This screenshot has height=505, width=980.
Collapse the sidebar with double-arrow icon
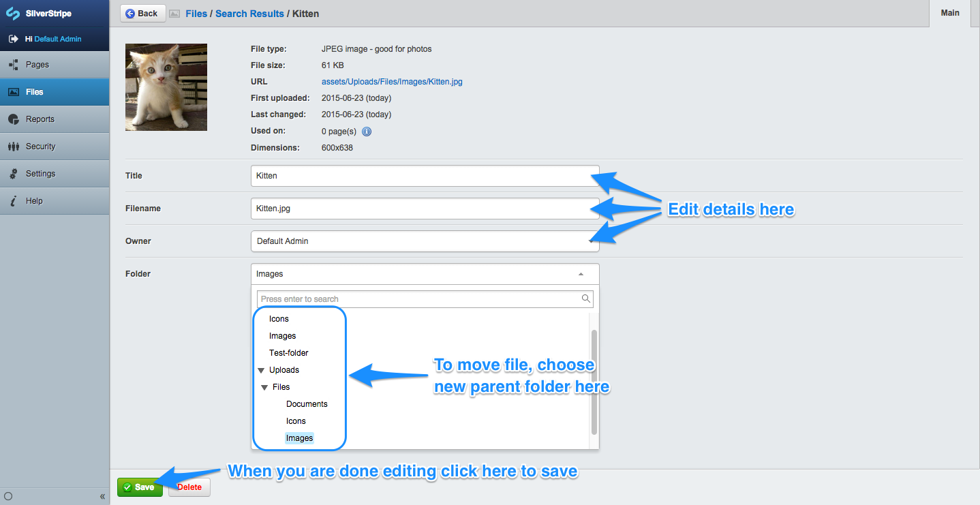(102, 496)
